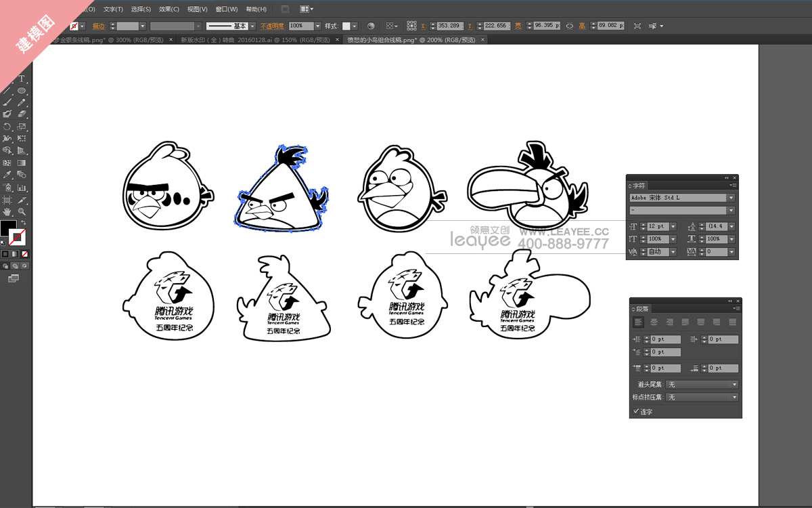Click the 不透明度 opacity link

(x=273, y=26)
